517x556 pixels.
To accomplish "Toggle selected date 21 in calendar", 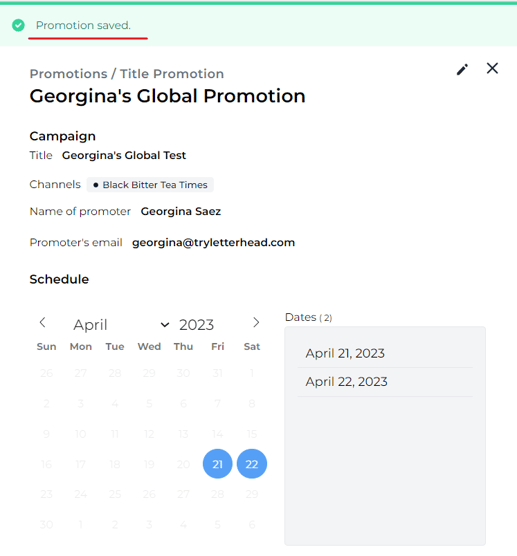I will click(217, 464).
